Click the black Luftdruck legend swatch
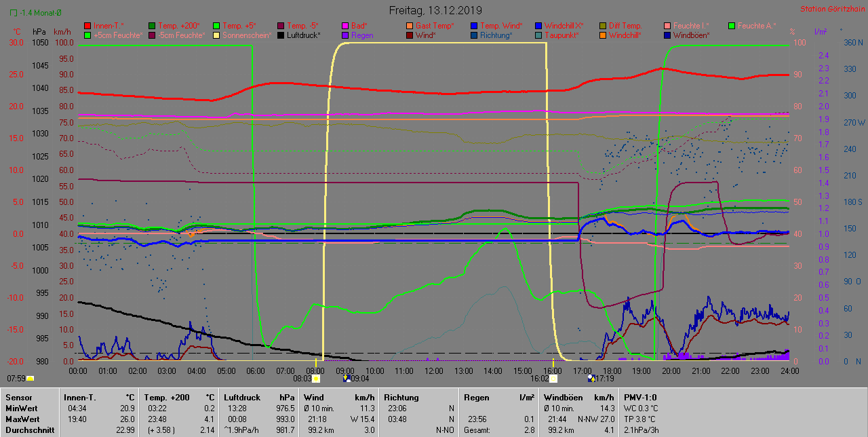 point(280,35)
